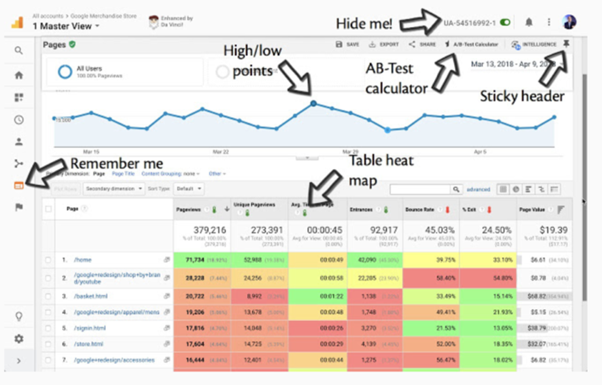Open the Intelligence panel
The image size is (602, 385).
point(534,45)
